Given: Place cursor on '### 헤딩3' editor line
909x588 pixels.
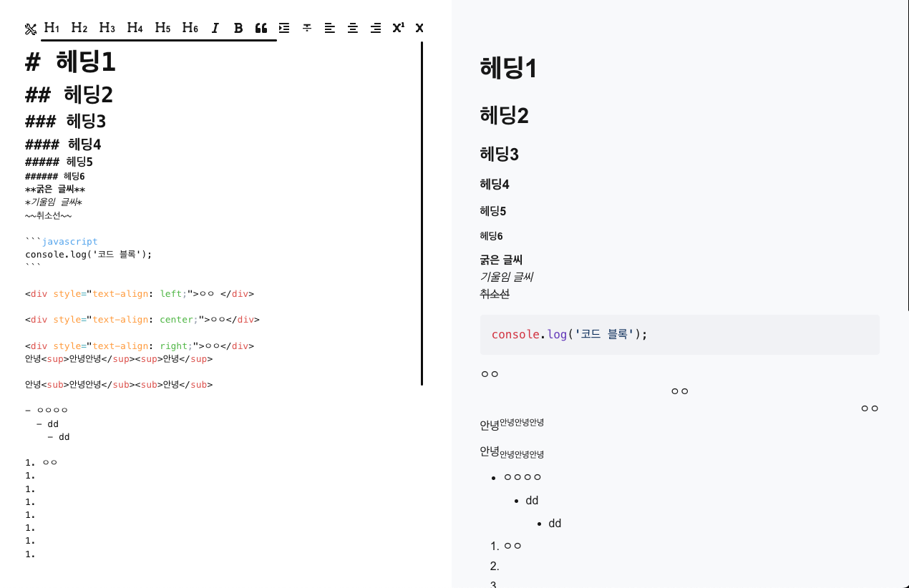Looking at the screenshot, I should pyautogui.click(x=65, y=121).
